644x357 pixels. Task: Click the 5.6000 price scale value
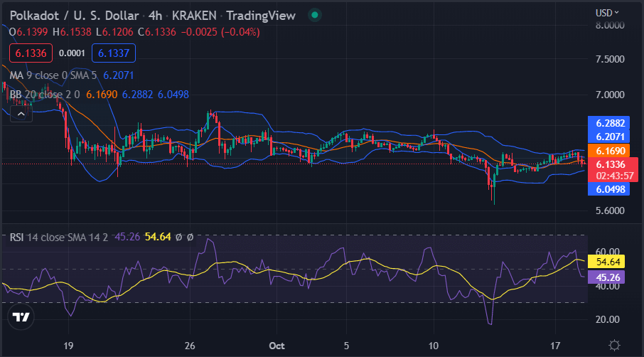tap(610, 211)
